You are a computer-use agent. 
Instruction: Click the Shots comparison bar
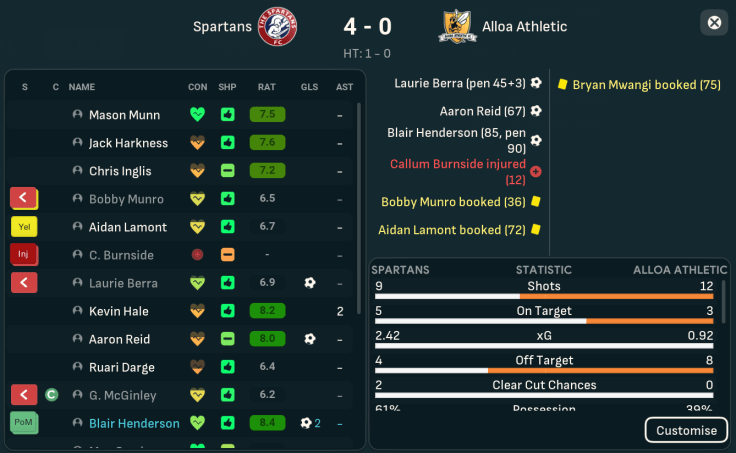click(543, 297)
